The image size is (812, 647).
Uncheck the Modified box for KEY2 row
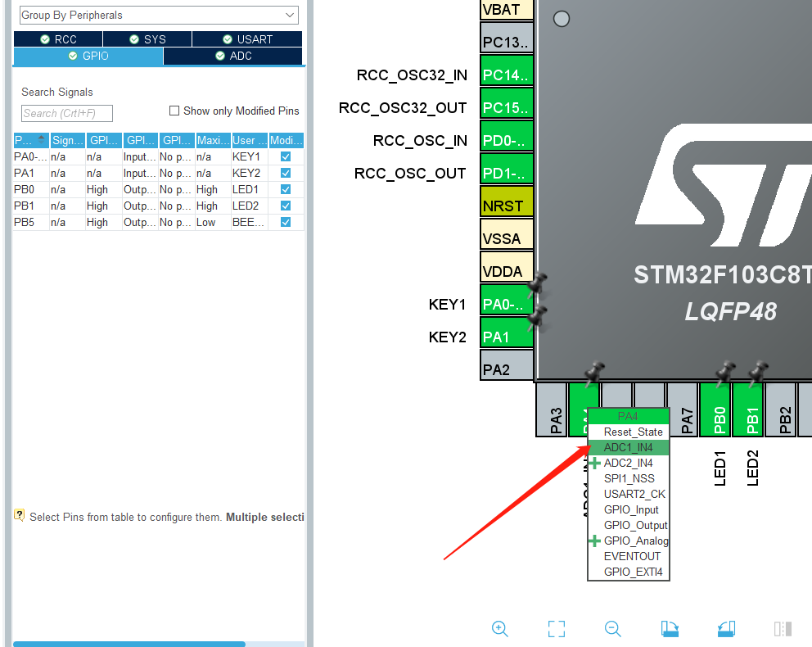(286, 173)
